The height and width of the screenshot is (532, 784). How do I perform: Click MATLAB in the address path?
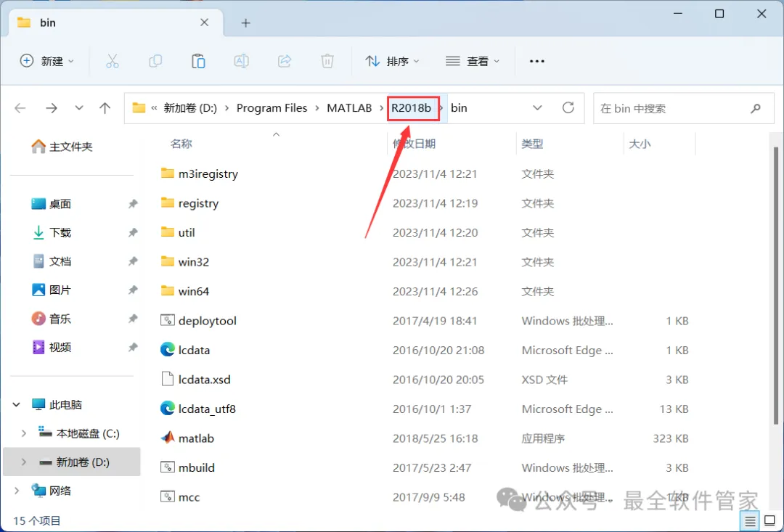click(349, 108)
